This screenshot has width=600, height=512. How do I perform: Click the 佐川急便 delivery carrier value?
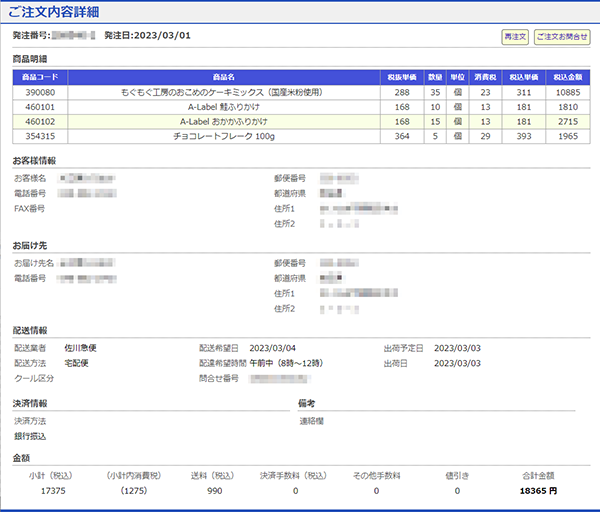click(80, 348)
